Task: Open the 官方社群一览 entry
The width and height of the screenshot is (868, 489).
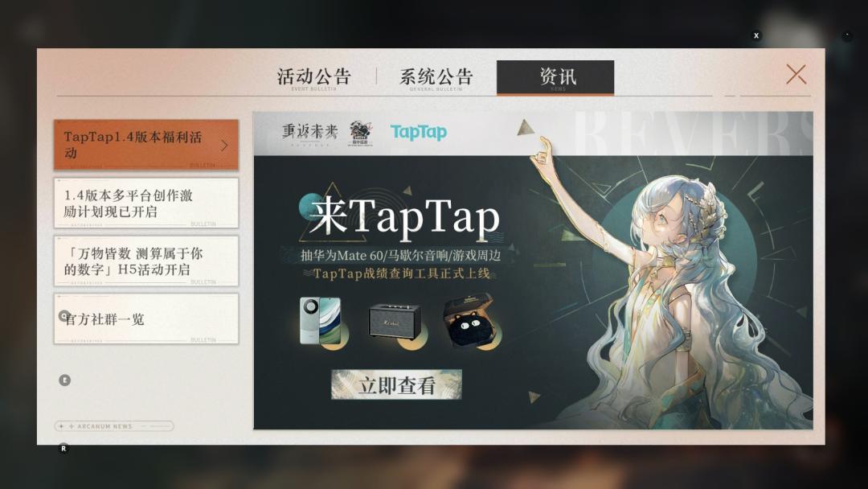Action: click(x=145, y=319)
